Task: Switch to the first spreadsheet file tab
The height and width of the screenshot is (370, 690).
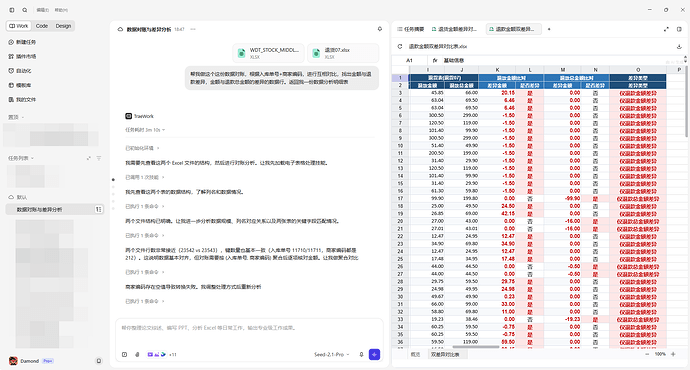Action: tap(454, 29)
